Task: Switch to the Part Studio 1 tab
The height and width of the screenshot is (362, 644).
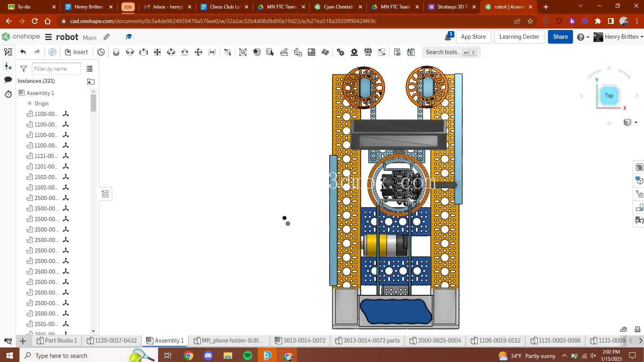Action: click(x=57, y=341)
